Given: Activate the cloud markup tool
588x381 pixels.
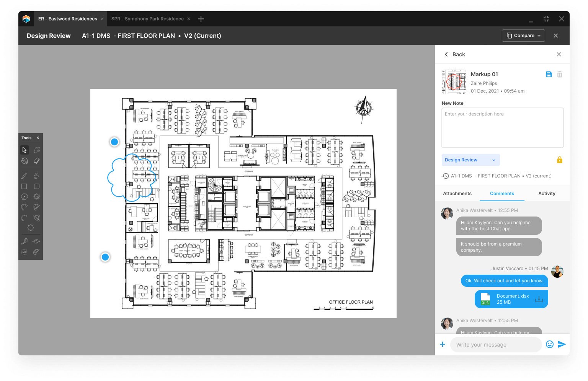Looking at the screenshot, I should pos(31,228).
